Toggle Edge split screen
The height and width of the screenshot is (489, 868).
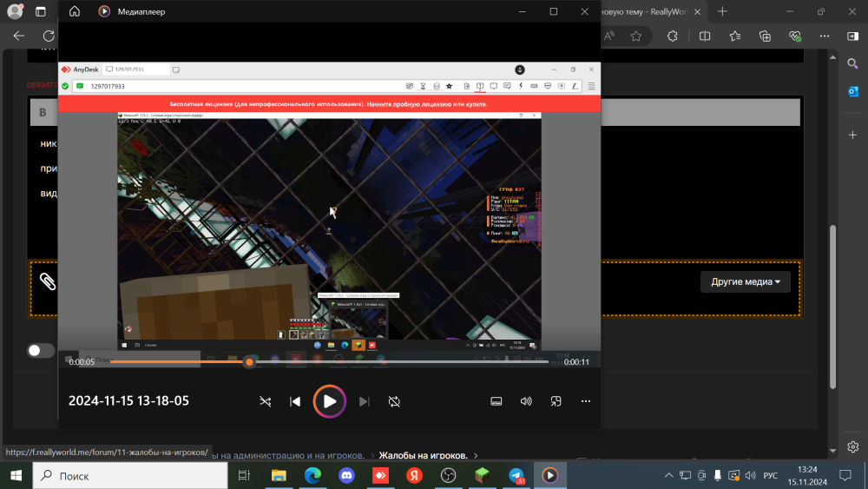point(705,36)
